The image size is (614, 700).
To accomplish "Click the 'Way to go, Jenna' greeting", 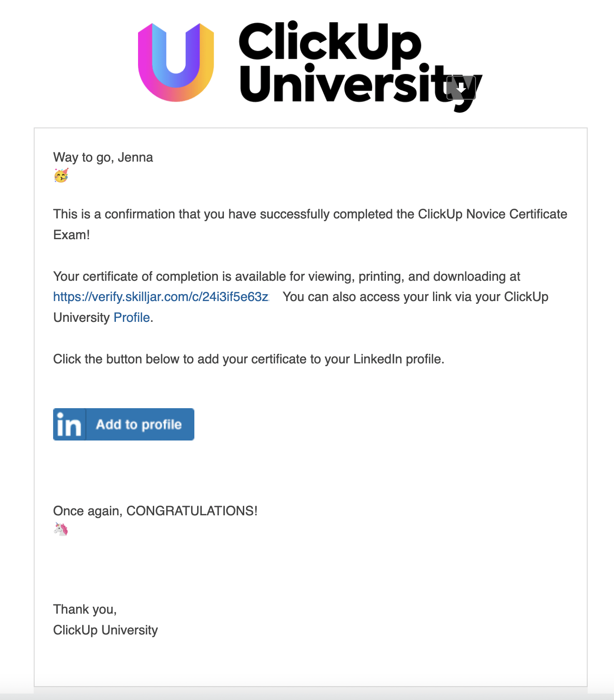I will 103,157.
